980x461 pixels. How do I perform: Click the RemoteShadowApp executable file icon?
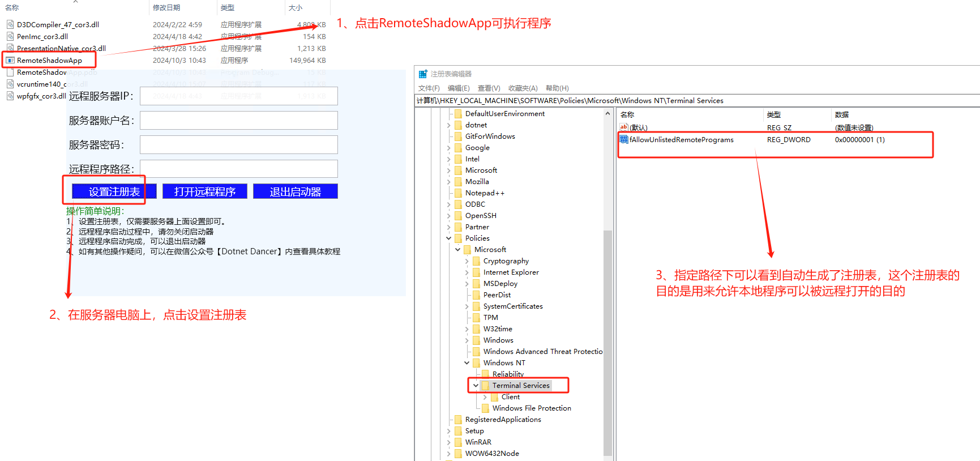click(10, 60)
